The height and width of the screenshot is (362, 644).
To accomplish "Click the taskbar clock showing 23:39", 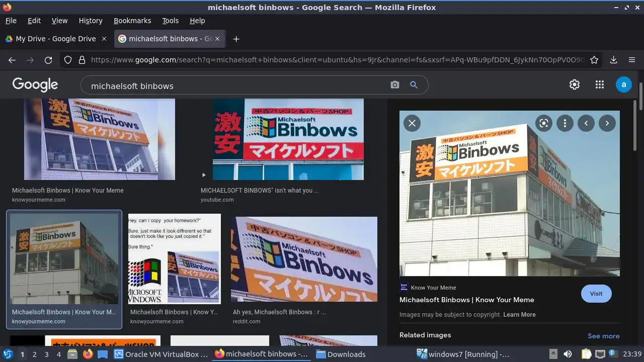I will [632, 354].
